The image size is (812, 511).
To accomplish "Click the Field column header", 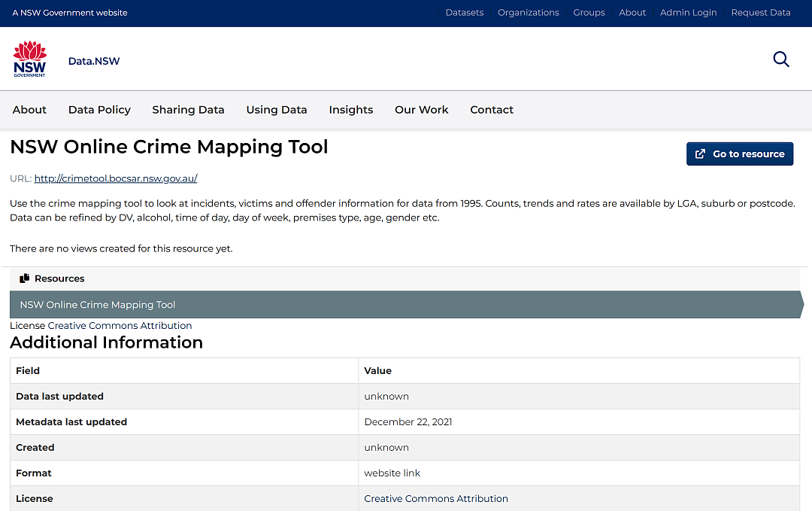I will coord(184,370).
